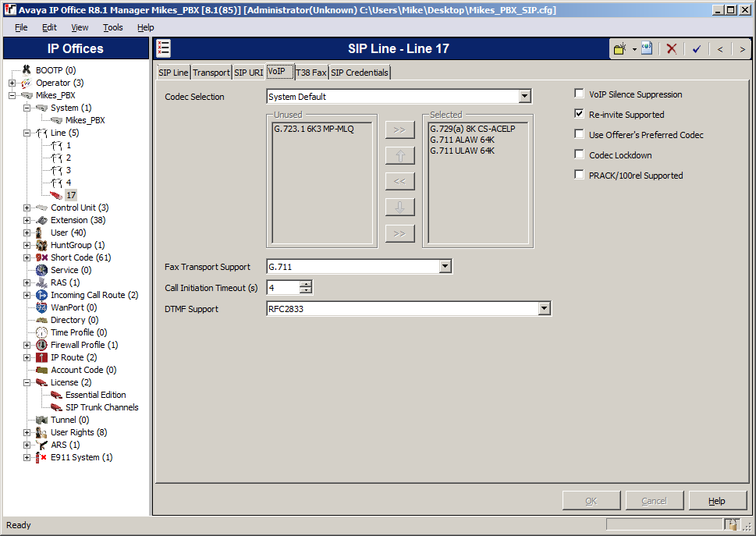Click the delete record red X icon
This screenshot has width=756, height=536.
click(x=672, y=48)
